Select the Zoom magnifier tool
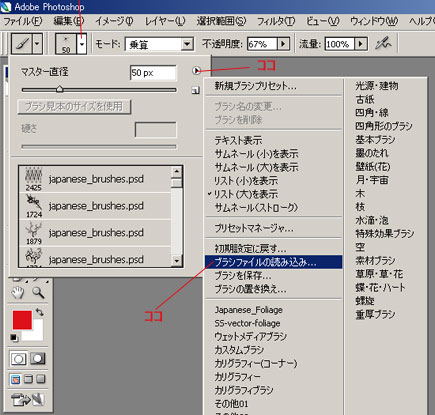 tap(38, 292)
